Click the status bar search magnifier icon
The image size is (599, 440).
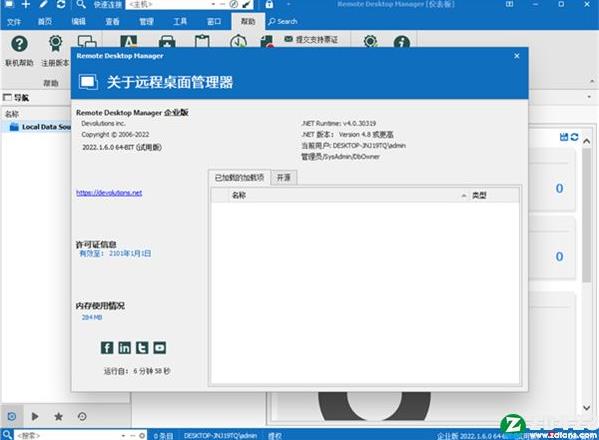click(6, 435)
